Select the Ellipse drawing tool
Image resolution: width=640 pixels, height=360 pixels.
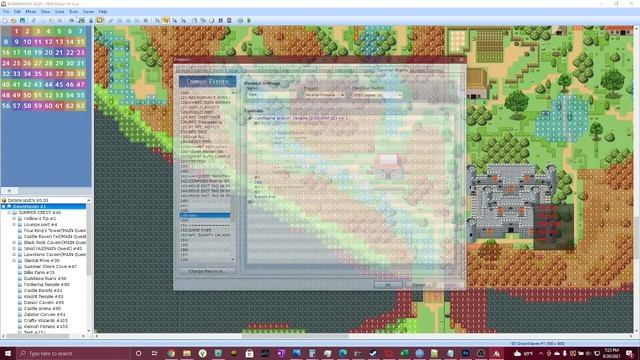128,20
